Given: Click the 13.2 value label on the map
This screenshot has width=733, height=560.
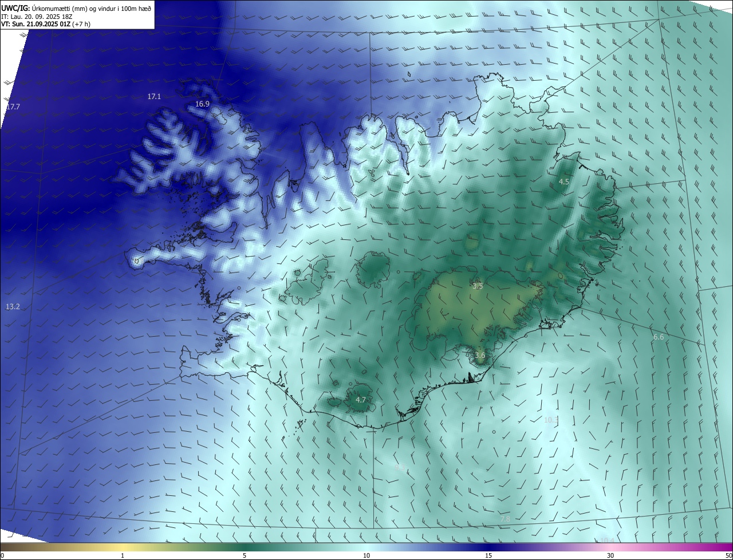Looking at the screenshot, I should pos(13,307).
